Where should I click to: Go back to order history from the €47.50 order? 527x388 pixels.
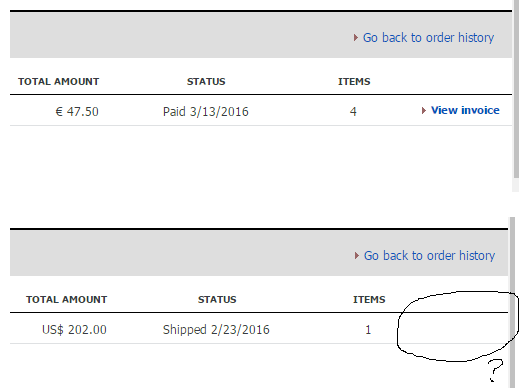pos(428,38)
